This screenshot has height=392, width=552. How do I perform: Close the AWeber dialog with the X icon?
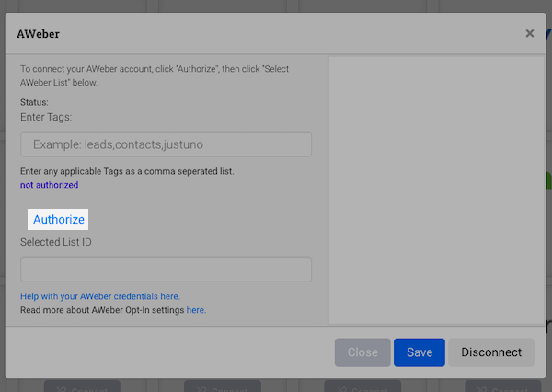pyautogui.click(x=529, y=34)
